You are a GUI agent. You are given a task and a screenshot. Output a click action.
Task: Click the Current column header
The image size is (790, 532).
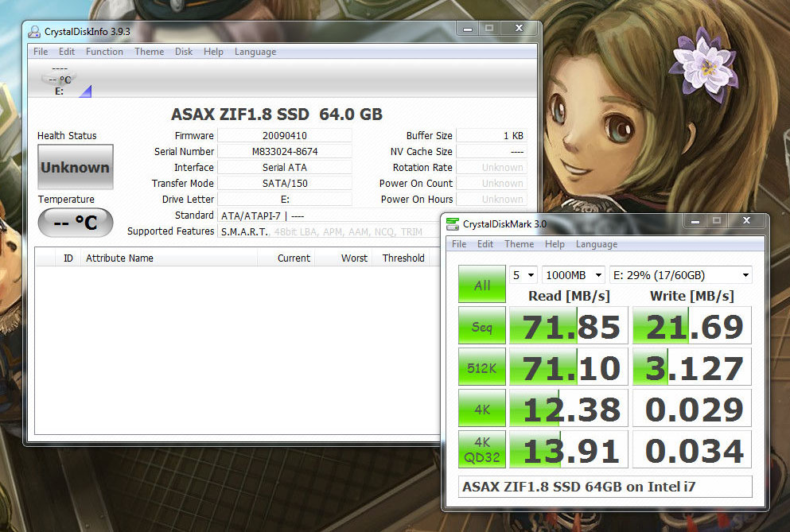(286, 258)
